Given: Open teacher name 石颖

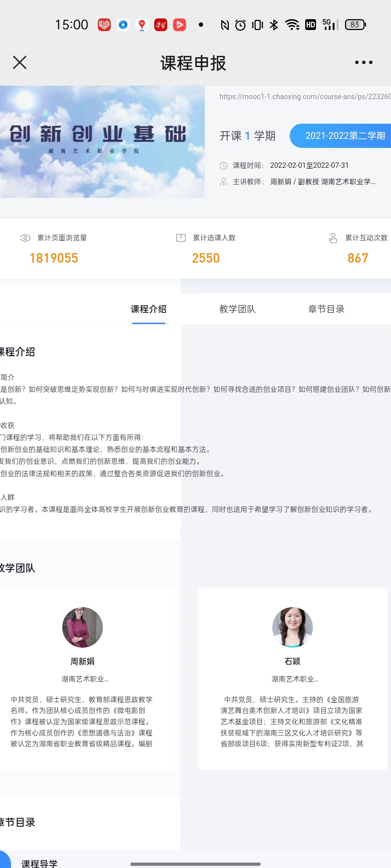Looking at the screenshot, I should pyautogui.click(x=293, y=661).
